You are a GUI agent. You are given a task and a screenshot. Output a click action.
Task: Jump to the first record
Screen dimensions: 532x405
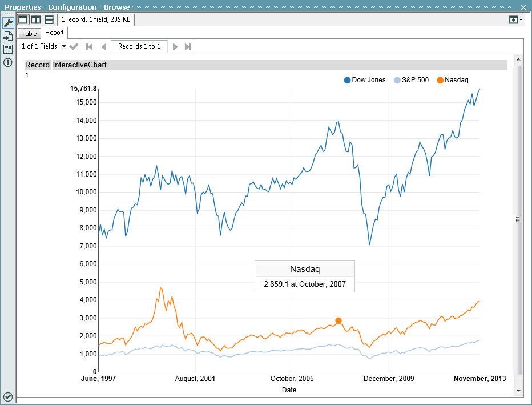[90, 46]
